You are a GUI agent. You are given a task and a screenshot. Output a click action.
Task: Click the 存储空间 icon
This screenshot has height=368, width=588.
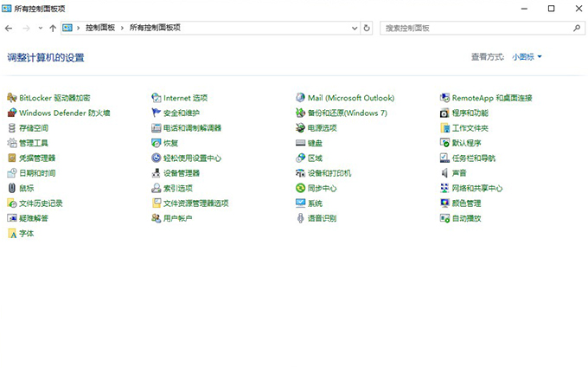point(12,128)
